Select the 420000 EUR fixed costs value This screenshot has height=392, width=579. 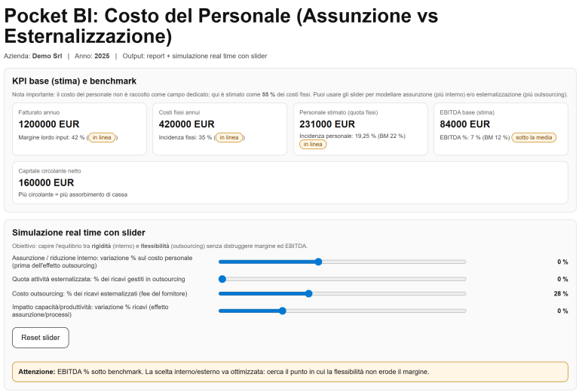pos(186,124)
